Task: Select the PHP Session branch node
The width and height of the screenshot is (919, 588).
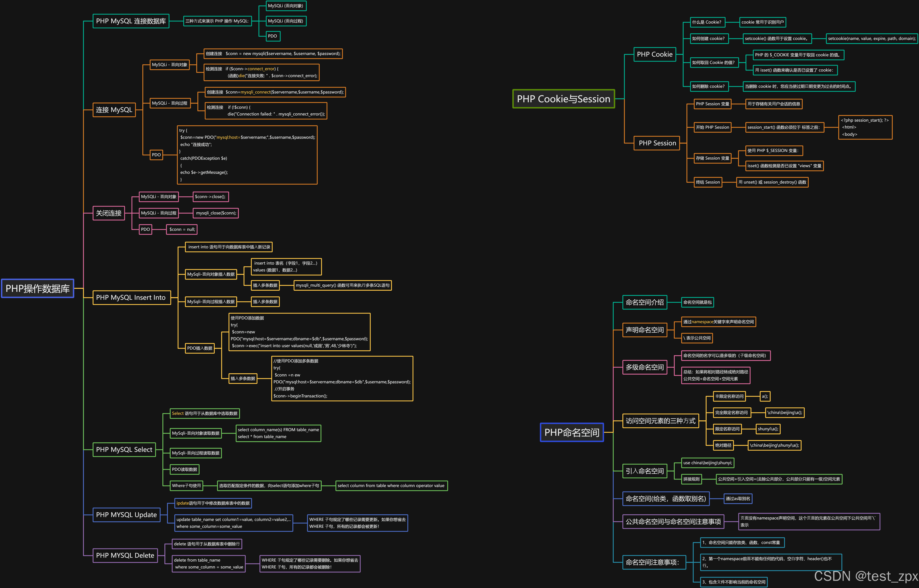Action: click(657, 143)
